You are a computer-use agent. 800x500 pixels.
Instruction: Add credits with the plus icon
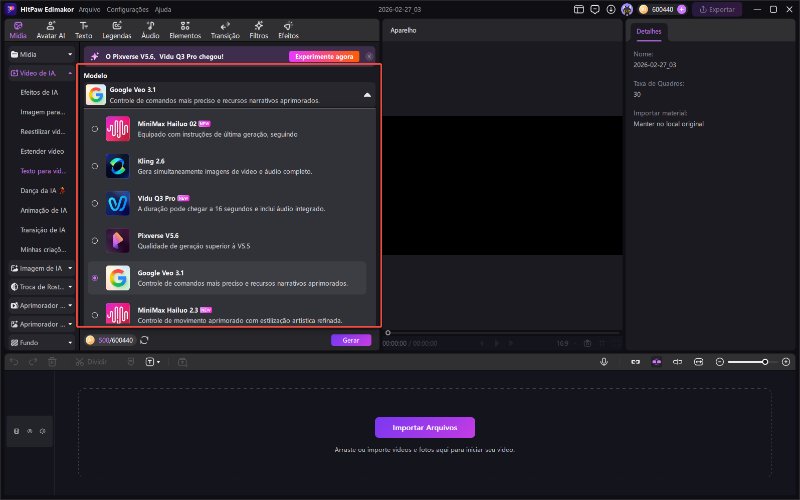pos(682,9)
